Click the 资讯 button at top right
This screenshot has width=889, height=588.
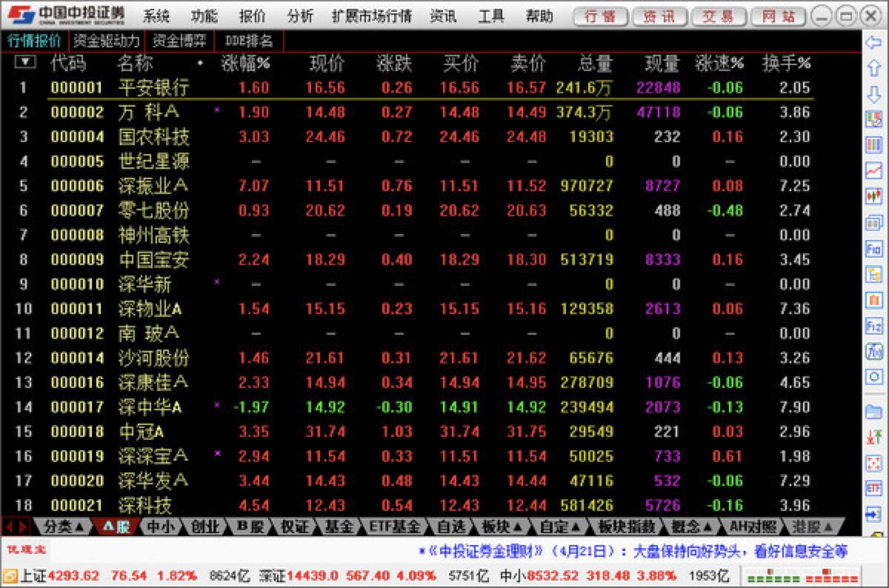pyautogui.click(x=659, y=16)
